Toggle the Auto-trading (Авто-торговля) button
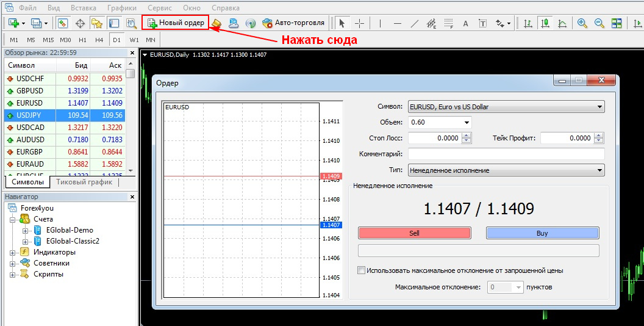644x326 pixels. (x=293, y=23)
